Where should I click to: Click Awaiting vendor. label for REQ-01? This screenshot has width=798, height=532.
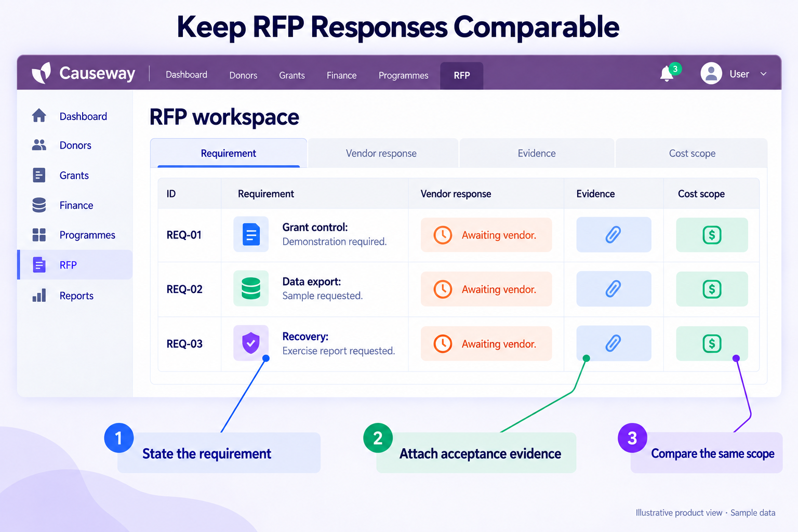click(x=499, y=235)
